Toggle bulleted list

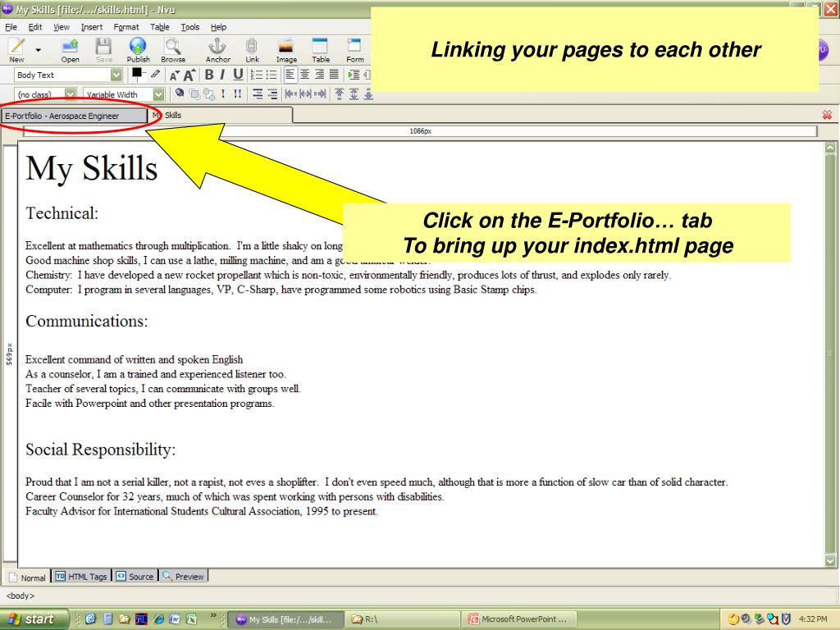tap(271, 75)
